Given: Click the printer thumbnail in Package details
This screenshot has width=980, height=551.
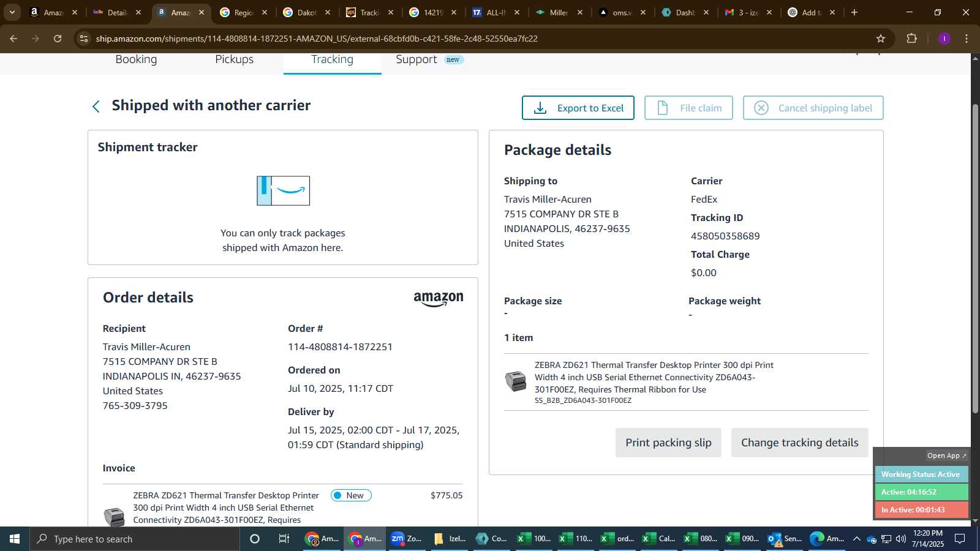Looking at the screenshot, I should click(x=516, y=381).
